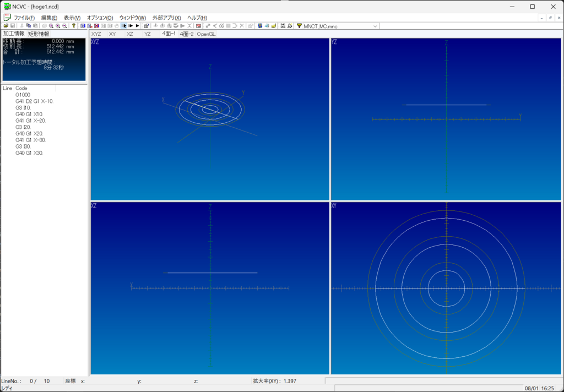Select code line G40 G1 X10.
This screenshot has height=392, width=564.
[x=30, y=115]
